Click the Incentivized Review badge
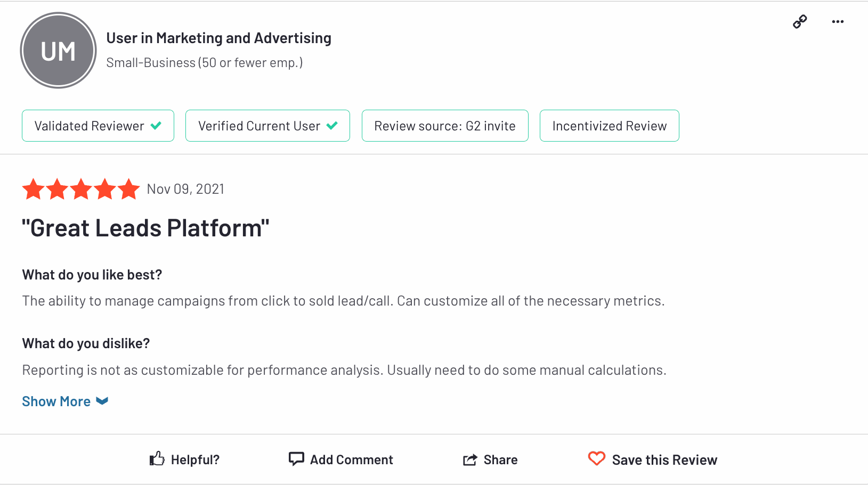 [609, 126]
